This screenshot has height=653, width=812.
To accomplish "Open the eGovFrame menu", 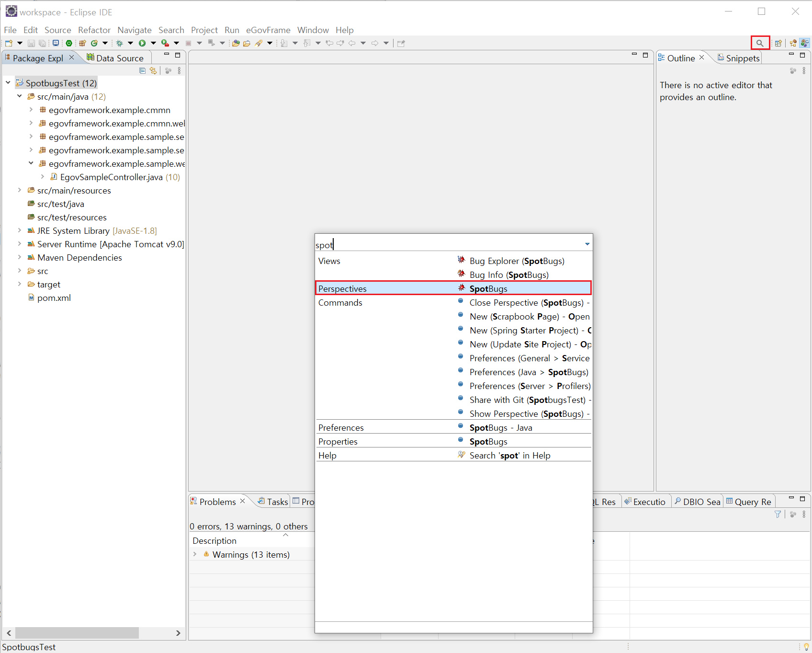I will tap(268, 30).
